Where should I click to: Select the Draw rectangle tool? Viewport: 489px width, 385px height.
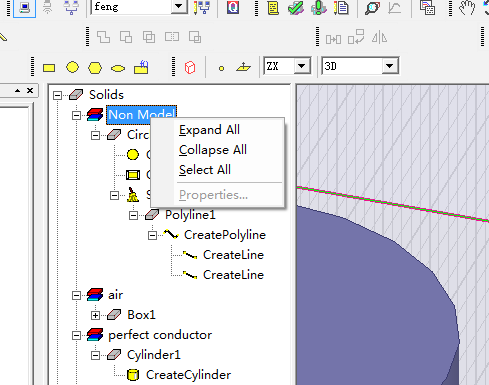(49, 68)
